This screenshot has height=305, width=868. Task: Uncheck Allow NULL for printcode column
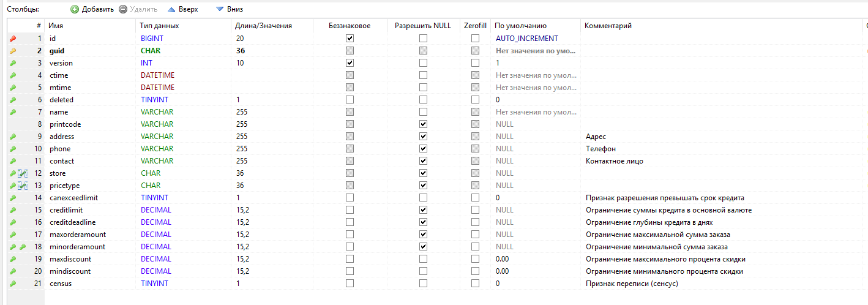point(423,124)
